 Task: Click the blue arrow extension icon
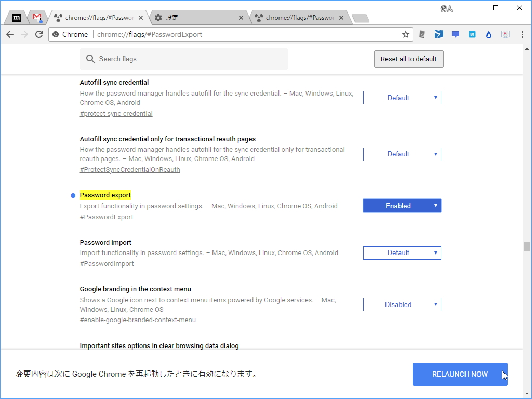point(439,34)
